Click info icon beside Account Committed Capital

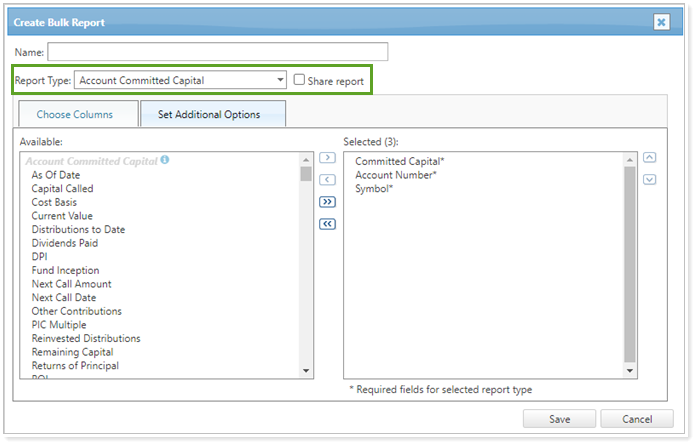coord(165,160)
